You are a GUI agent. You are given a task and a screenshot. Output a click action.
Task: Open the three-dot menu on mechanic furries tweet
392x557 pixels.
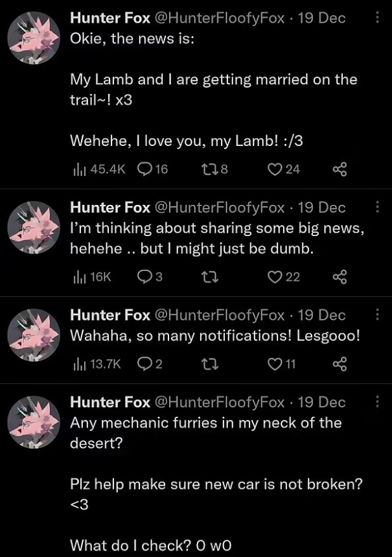(378, 401)
